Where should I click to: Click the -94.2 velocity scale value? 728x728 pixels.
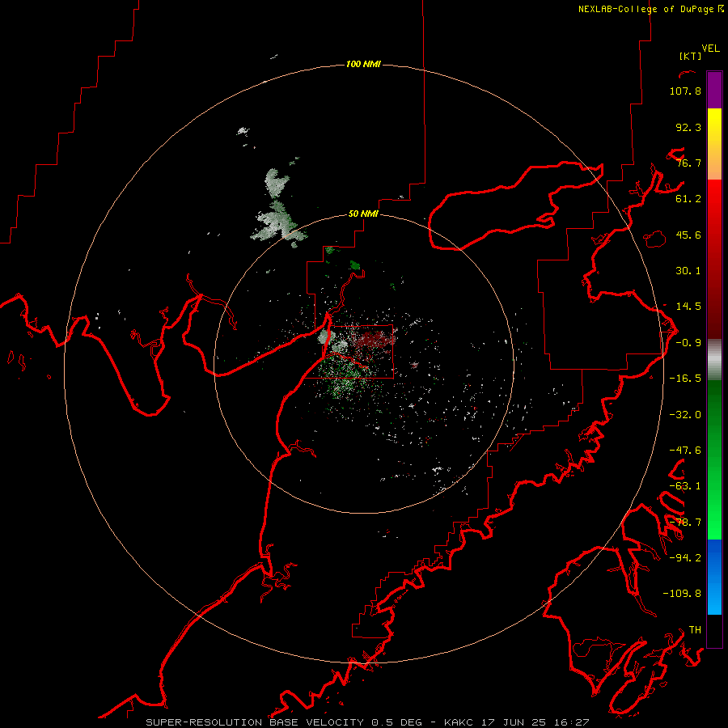[x=685, y=557]
